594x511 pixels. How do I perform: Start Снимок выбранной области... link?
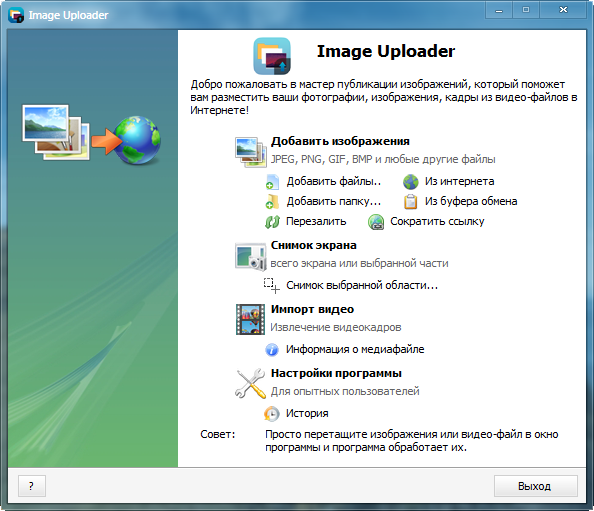tap(362, 285)
